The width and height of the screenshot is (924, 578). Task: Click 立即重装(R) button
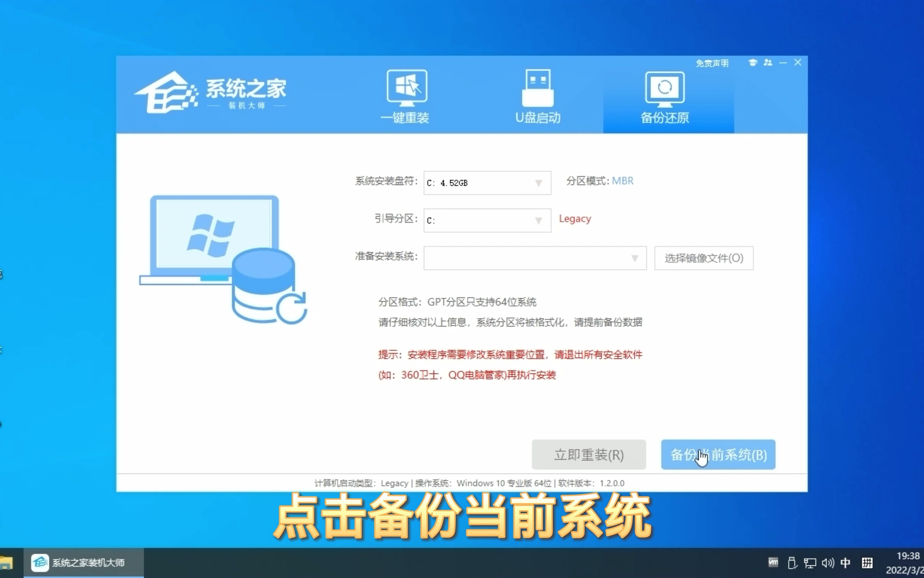pos(589,455)
